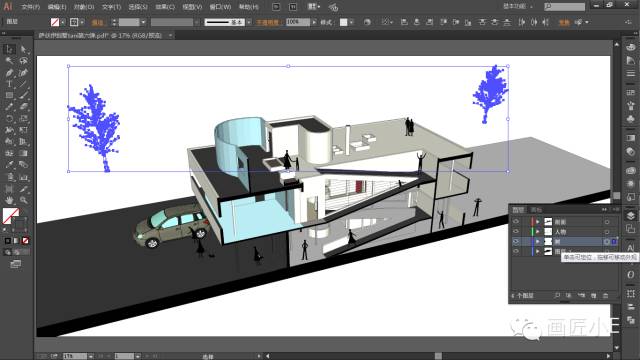
Task: Select the Rotate tool
Action: click(x=9, y=119)
